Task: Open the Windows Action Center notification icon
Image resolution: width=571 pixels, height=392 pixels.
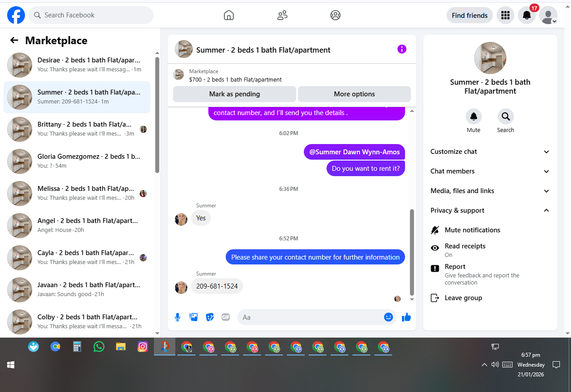Action: click(x=556, y=365)
